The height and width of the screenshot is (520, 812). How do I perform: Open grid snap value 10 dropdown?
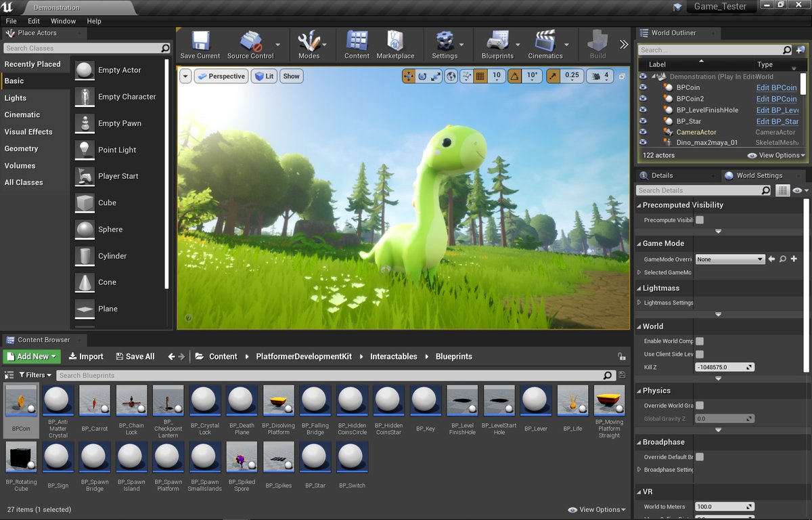pyautogui.click(x=497, y=76)
